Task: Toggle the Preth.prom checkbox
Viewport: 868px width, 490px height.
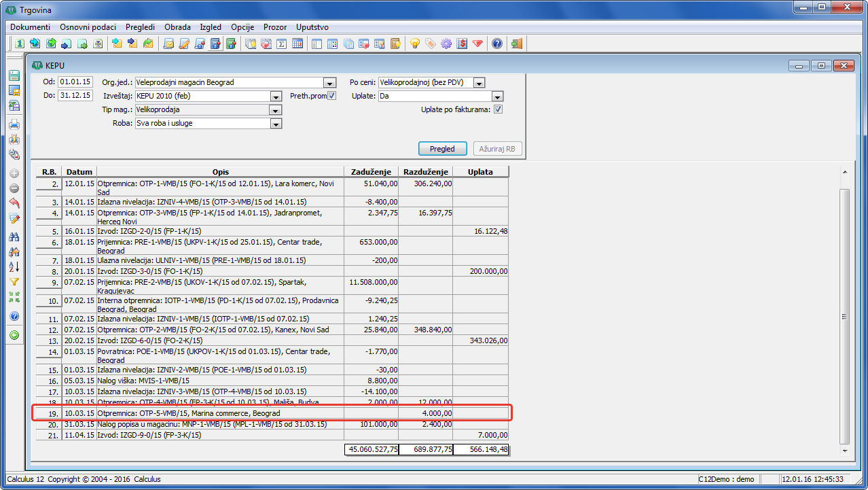Action: (331, 96)
